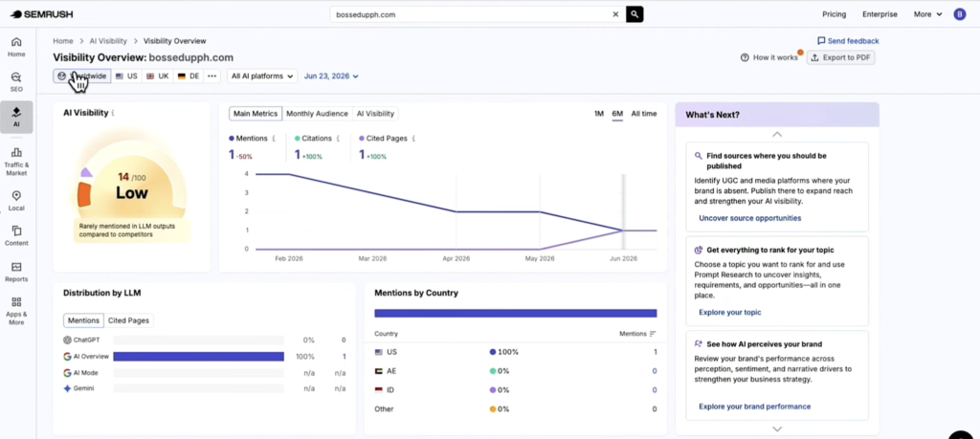Open the SEO section in sidebar
980x439 pixels.
pos(16,82)
